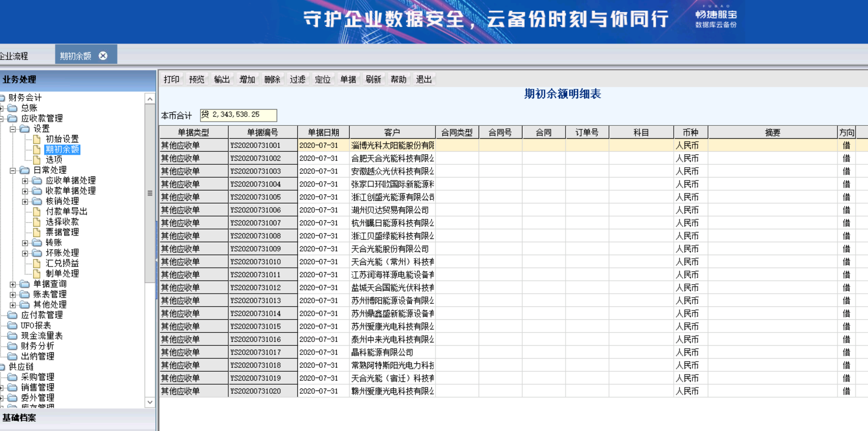Click the 增加 toolbar button
The height and width of the screenshot is (431, 868).
pos(247,79)
